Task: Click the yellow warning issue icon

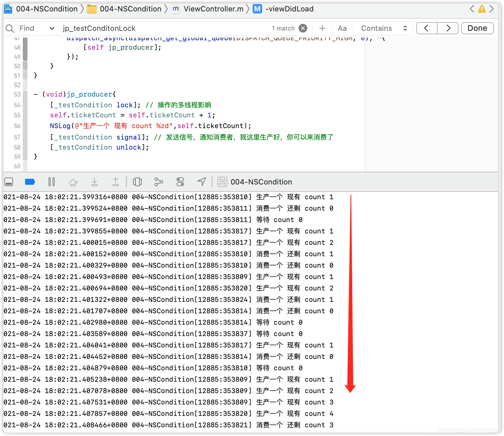Action: (x=482, y=9)
